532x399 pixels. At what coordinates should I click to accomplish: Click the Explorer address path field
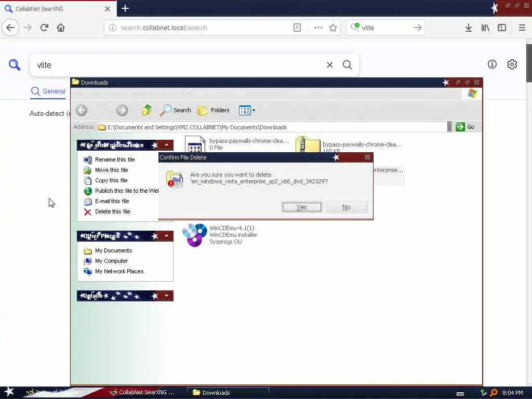271,127
